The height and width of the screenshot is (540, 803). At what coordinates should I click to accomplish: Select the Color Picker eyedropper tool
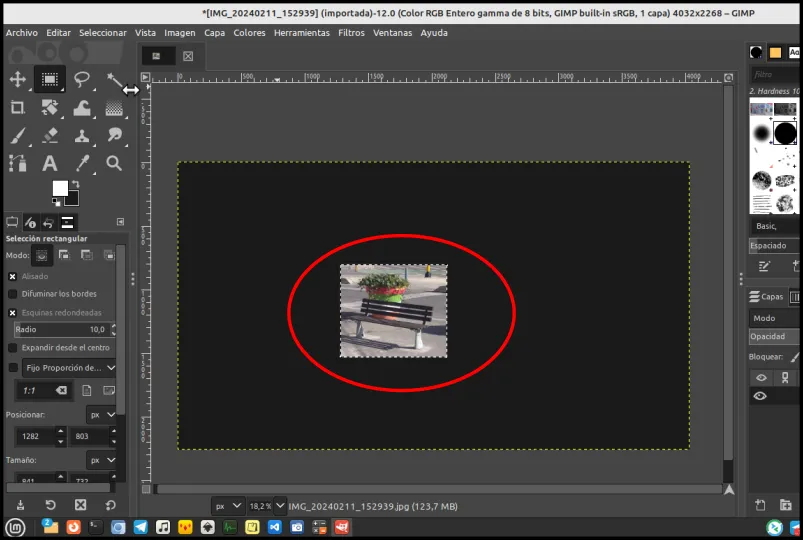click(x=82, y=163)
